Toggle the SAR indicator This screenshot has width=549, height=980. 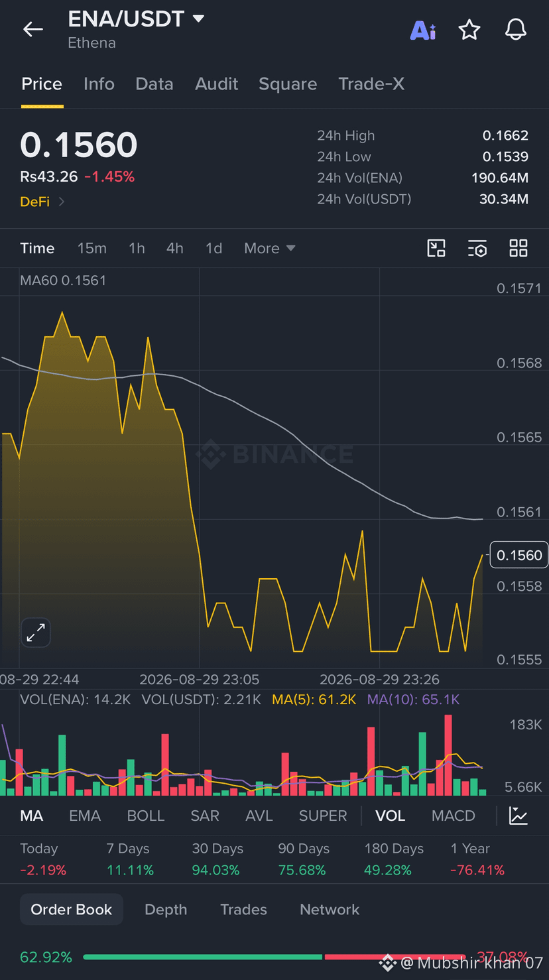tap(205, 816)
